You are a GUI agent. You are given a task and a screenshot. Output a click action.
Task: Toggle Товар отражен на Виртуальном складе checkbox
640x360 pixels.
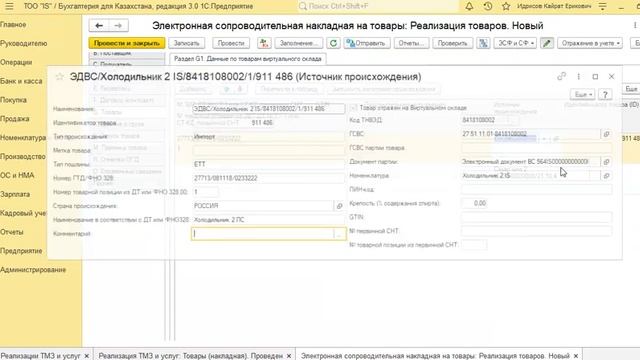click(x=353, y=108)
